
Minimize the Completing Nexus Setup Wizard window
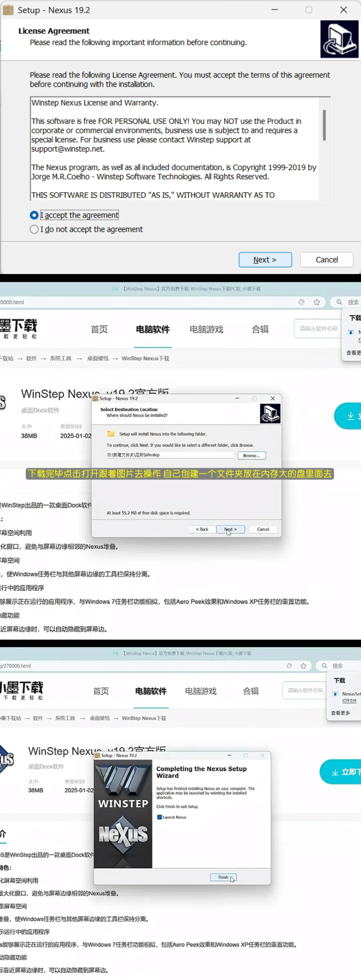coord(229,755)
